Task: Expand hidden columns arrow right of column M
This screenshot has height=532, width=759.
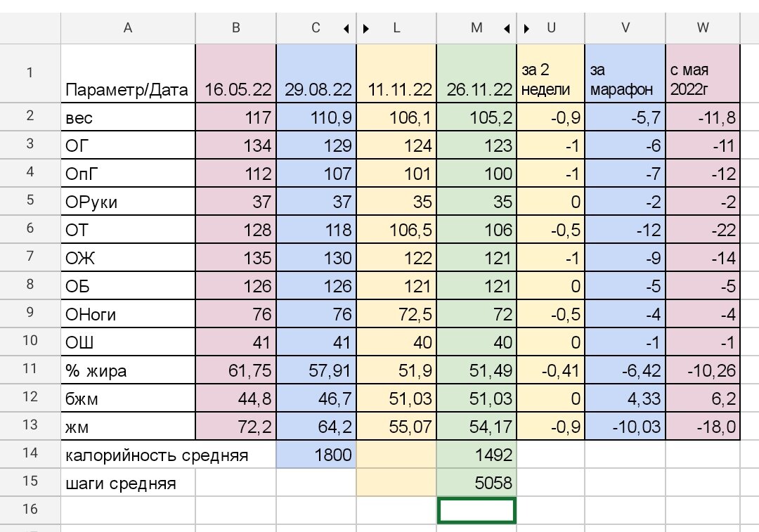Action: pyautogui.click(x=507, y=29)
